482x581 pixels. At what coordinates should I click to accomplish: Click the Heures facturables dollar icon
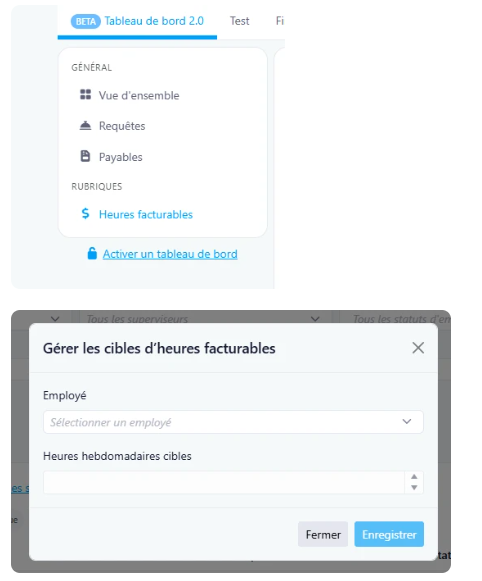[x=85, y=213]
